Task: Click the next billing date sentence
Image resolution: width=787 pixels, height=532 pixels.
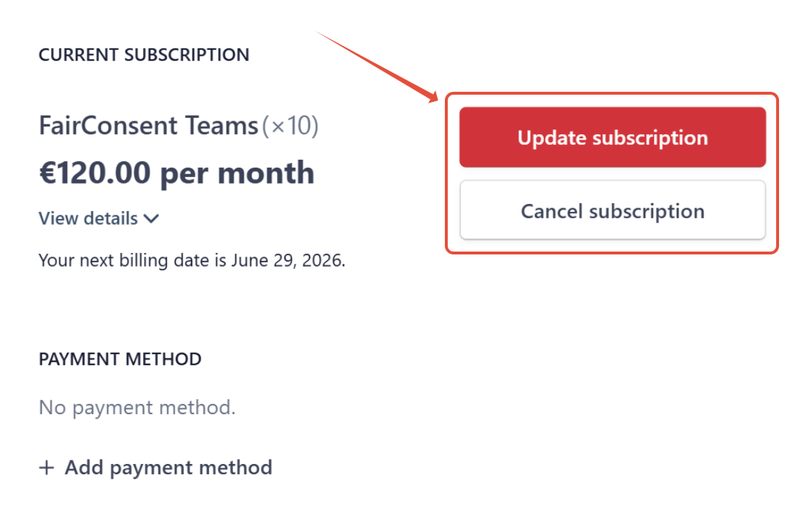Action: click(192, 261)
